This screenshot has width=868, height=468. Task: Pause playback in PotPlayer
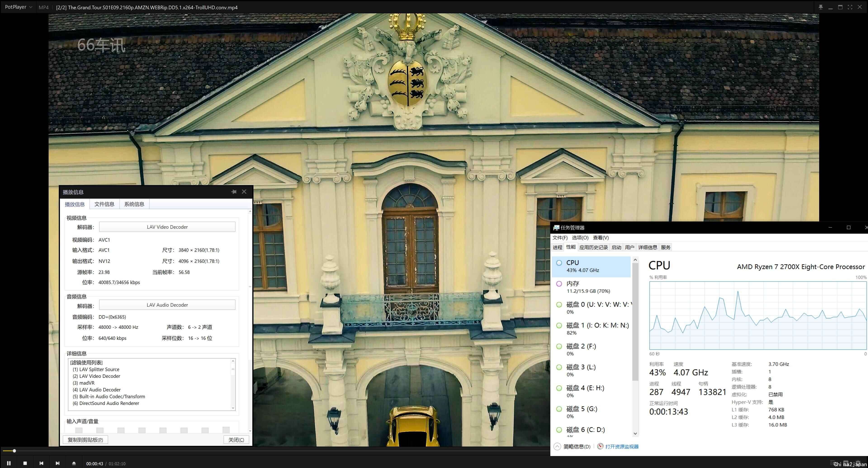(x=9, y=463)
